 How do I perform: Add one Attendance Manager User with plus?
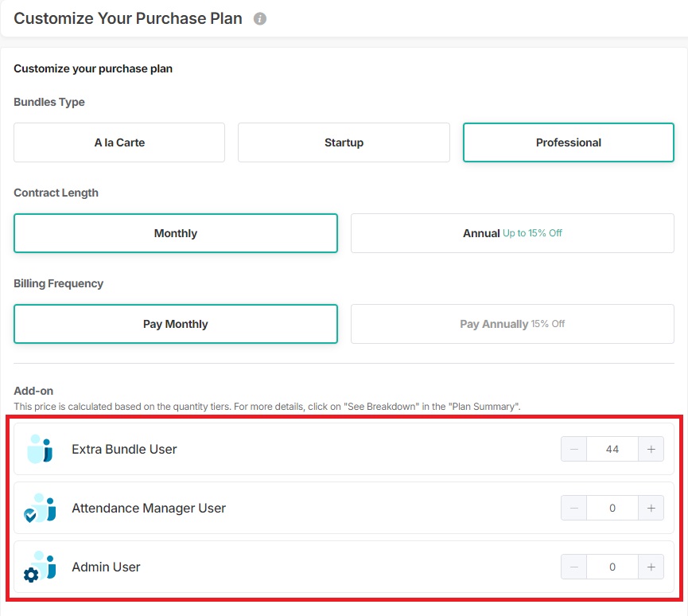tap(651, 508)
